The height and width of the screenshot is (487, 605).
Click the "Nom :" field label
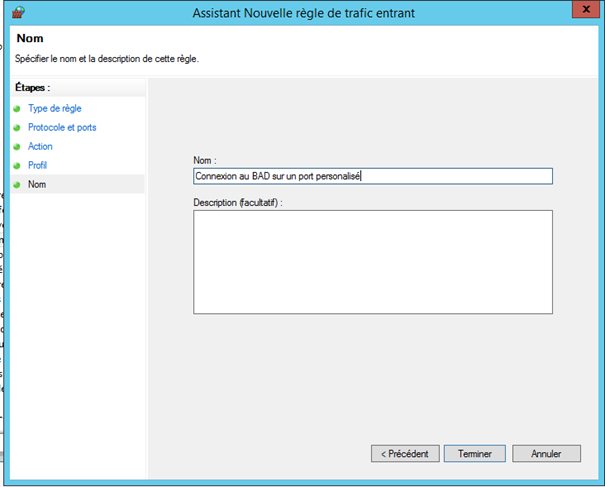[x=205, y=159]
